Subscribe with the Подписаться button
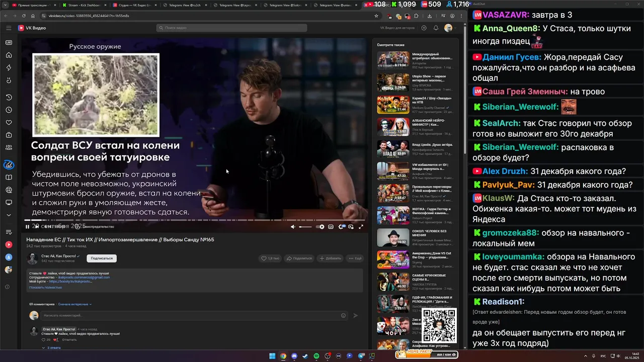 point(102,258)
